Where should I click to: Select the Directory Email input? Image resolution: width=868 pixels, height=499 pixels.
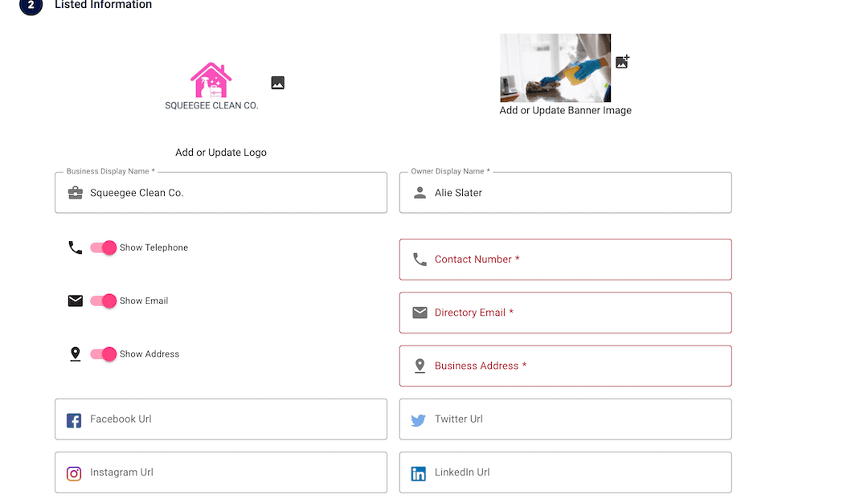click(565, 313)
